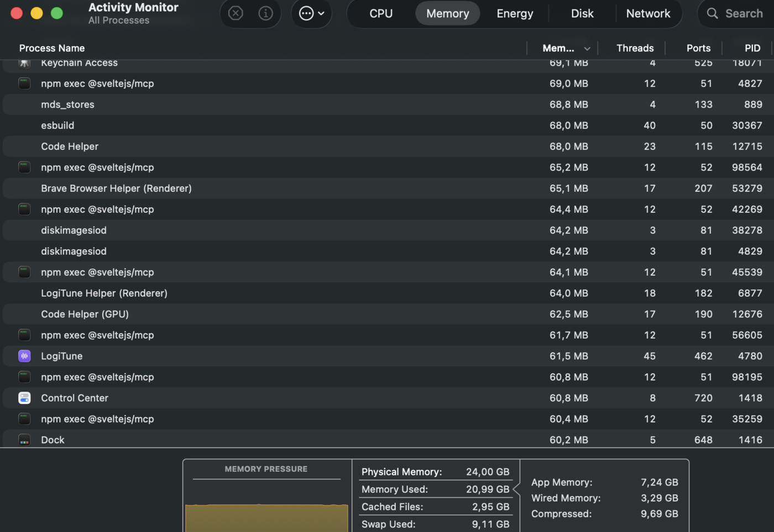Click the Keychain Access process icon
Screen dimensions: 774x532
24,64
